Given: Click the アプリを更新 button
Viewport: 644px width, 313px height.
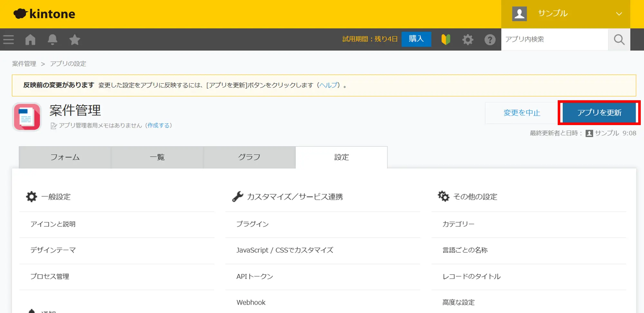Looking at the screenshot, I should 599,112.
